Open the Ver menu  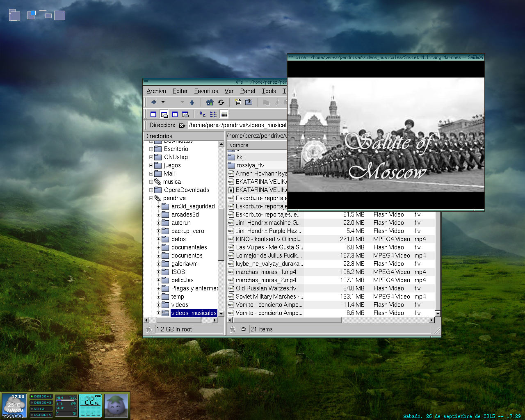[229, 91]
